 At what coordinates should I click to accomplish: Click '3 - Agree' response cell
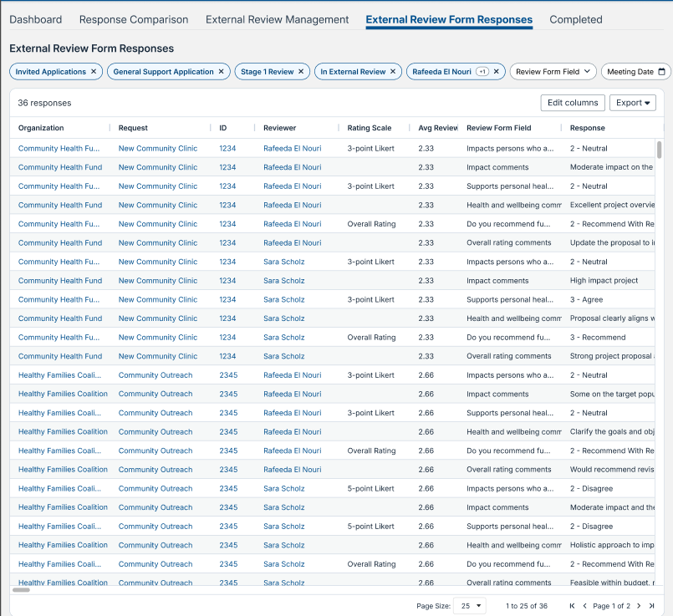pyautogui.click(x=586, y=299)
